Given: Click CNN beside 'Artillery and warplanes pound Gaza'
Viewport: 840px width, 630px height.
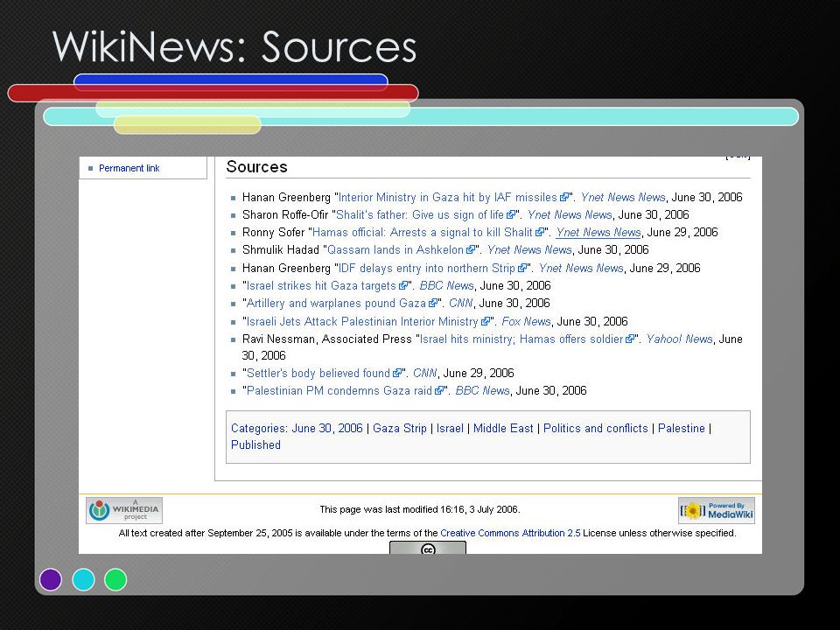Looking at the screenshot, I should point(461,304).
